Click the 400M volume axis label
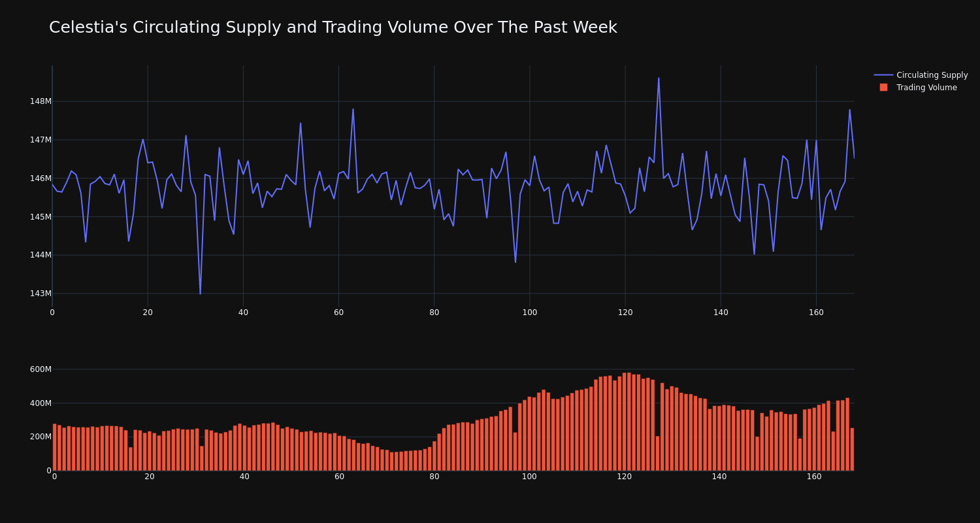980x523 pixels. click(x=41, y=403)
